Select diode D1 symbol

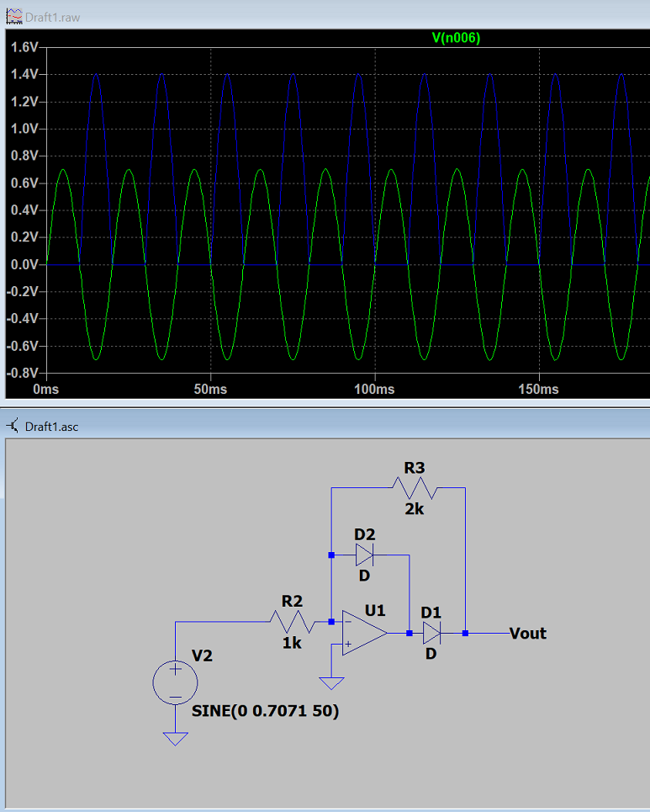pyautogui.click(x=431, y=633)
